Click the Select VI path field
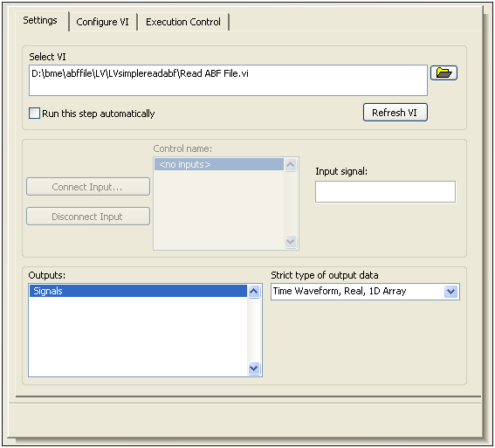495x448 pixels. (x=228, y=80)
